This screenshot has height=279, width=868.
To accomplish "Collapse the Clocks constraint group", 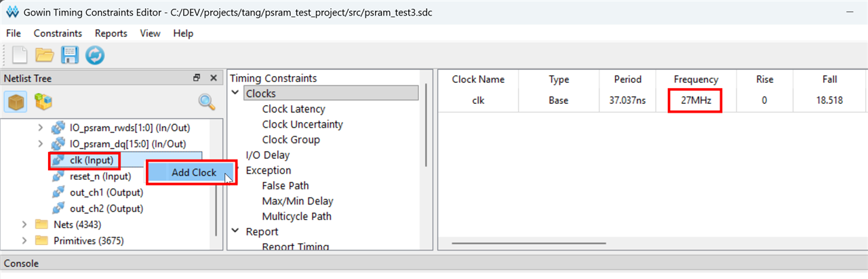I will click(x=235, y=93).
